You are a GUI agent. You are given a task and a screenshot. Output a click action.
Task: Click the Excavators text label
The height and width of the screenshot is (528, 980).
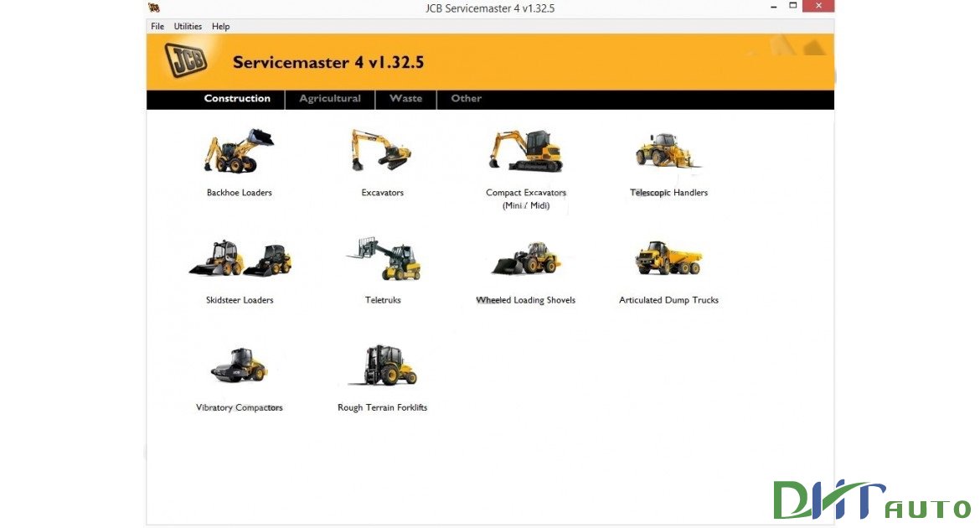[x=383, y=193]
